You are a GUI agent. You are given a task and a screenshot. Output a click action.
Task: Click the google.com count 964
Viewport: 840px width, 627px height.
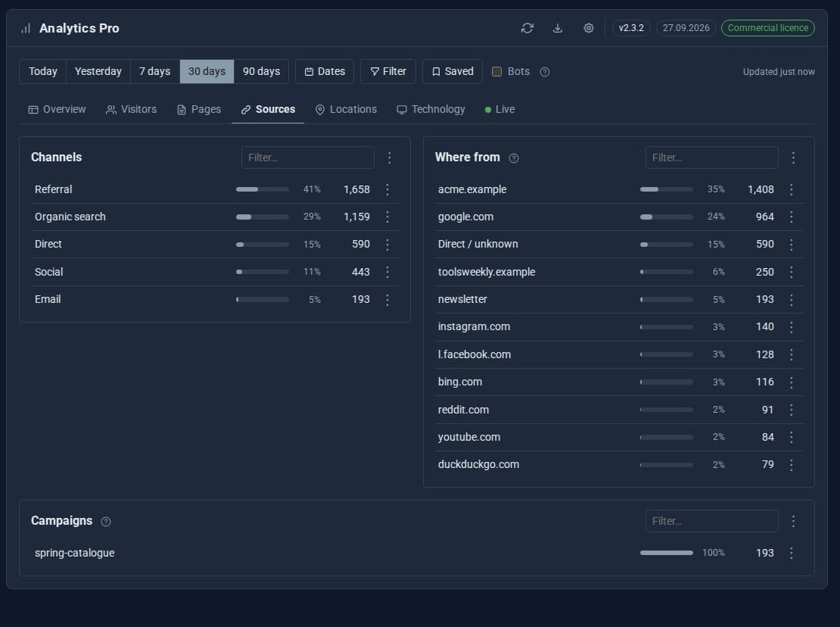(764, 217)
